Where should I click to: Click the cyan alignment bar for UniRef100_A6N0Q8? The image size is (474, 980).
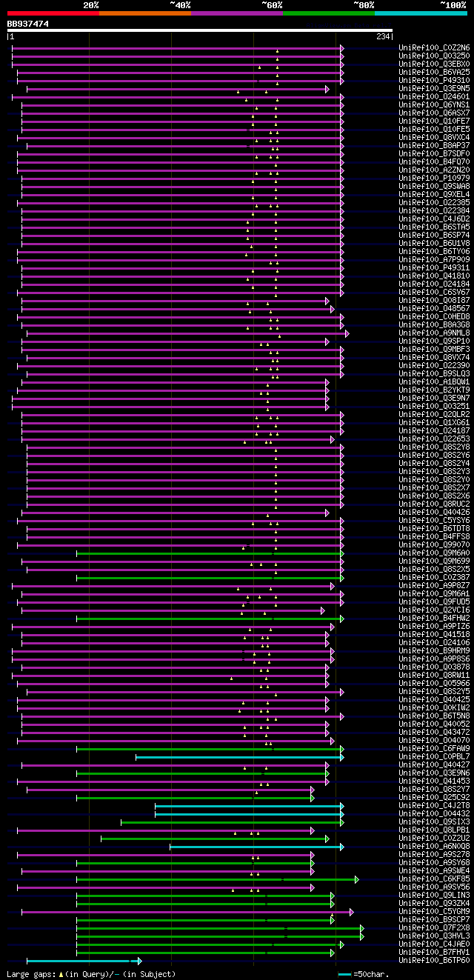click(x=257, y=846)
